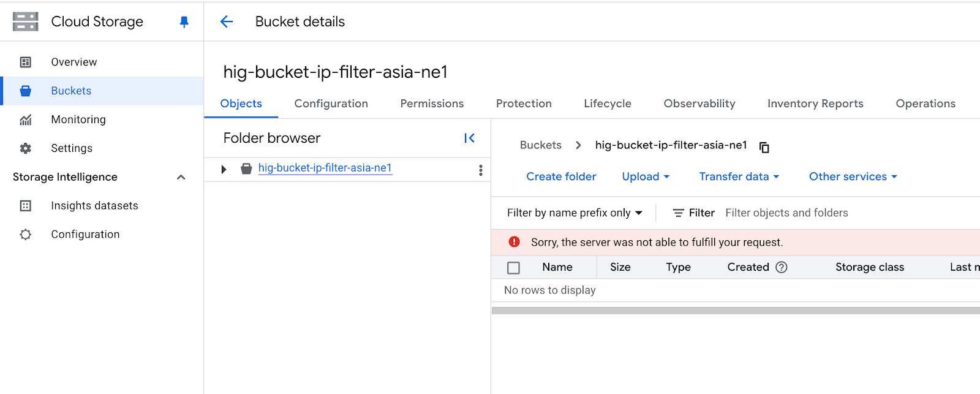Open the hig-bucket-ip-filter-asia-ne1 link in Folder browser

point(325,168)
